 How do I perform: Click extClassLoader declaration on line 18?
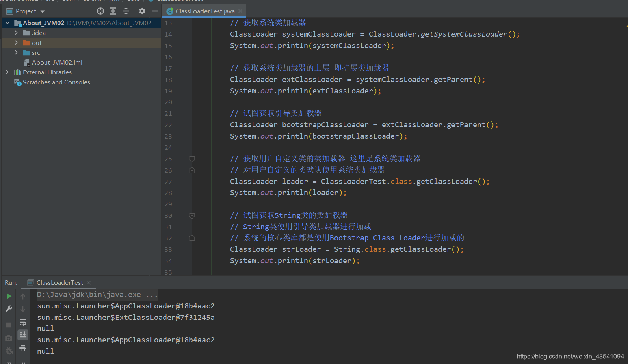312,80
